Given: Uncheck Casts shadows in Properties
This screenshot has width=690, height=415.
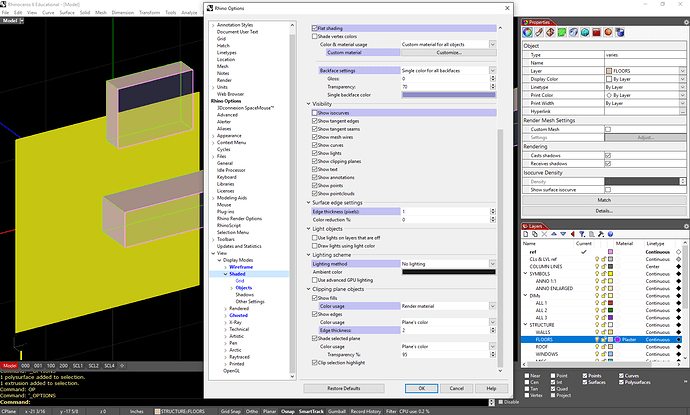Looking at the screenshot, I should pos(607,156).
